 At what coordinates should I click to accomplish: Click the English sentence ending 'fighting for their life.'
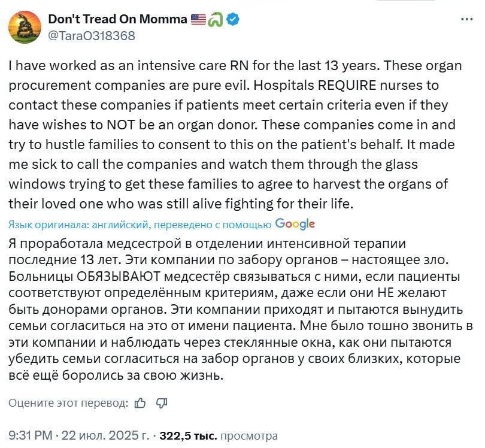(x=181, y=204)
